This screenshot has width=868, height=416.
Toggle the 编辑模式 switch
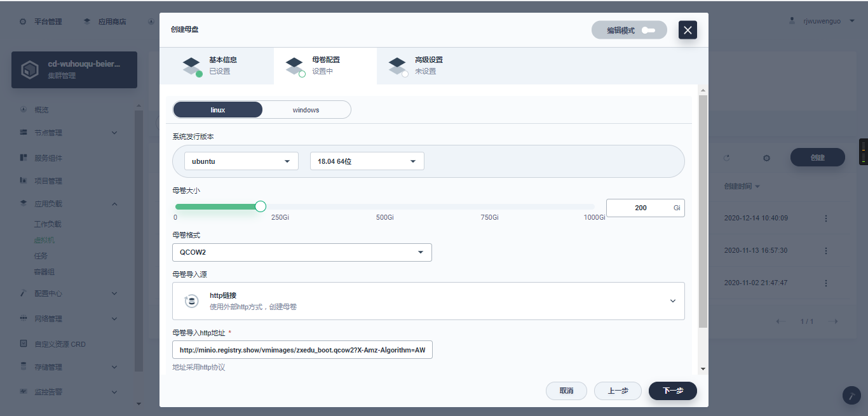(x=648, y=30)
